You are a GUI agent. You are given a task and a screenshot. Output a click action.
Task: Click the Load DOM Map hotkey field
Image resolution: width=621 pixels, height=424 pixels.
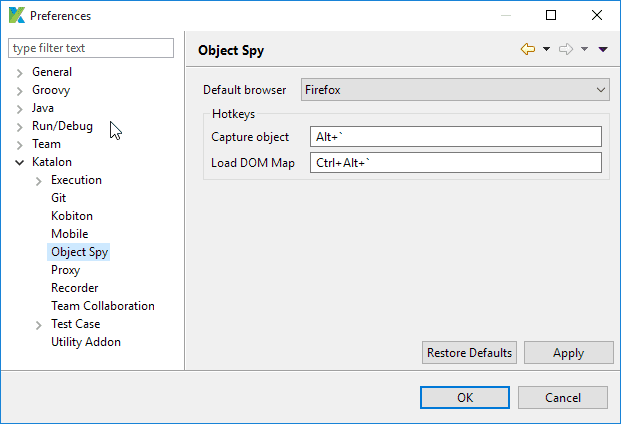point(456,163)
